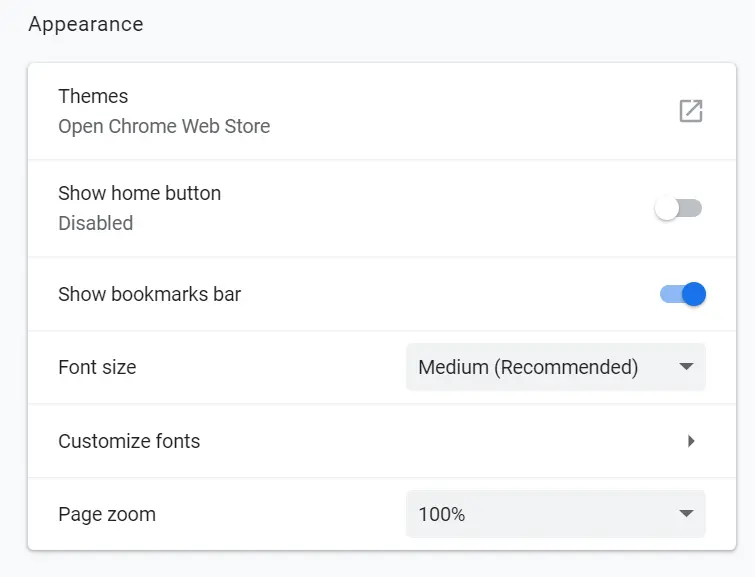Click the Font size dropdown arrow
Screen dimensions: 755x577
(x=686, y=367)
